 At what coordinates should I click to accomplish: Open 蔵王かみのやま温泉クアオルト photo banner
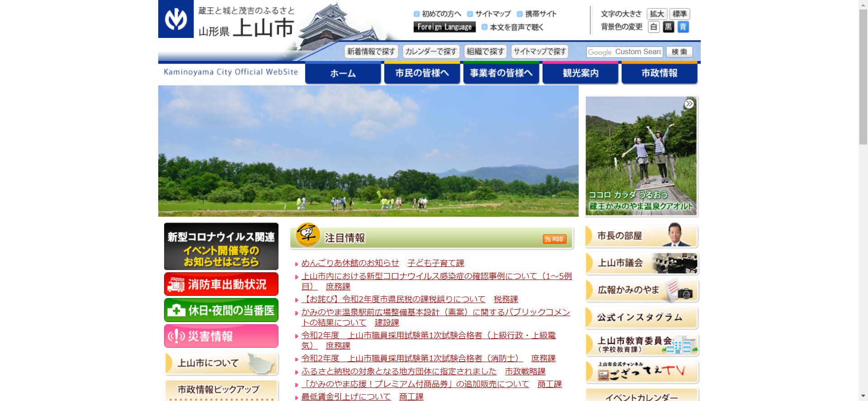coord(641,156)
